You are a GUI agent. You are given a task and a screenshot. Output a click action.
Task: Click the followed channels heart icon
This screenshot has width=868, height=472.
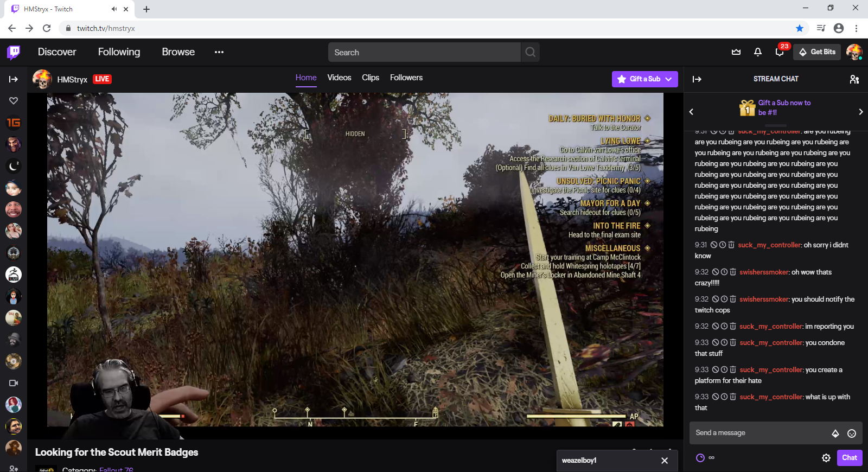pyautogui.click(x=14, y=100)
